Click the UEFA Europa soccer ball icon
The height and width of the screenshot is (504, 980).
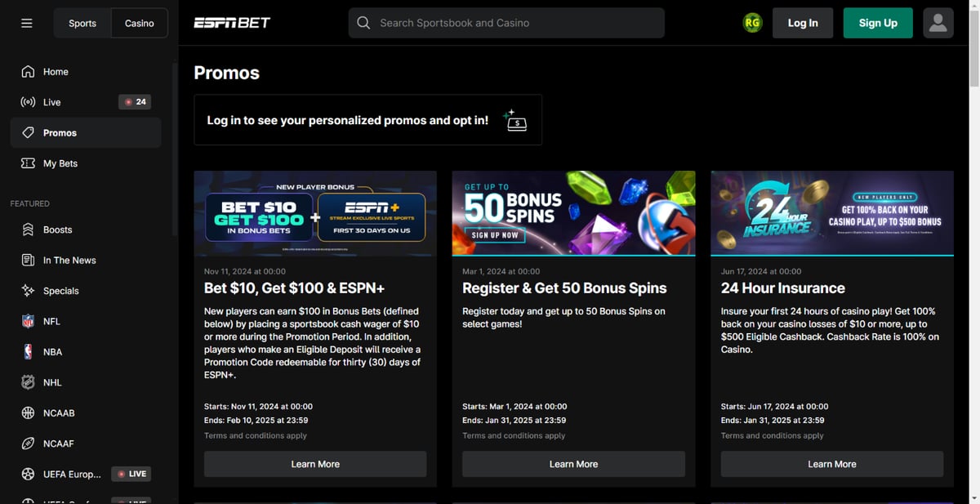28,474
